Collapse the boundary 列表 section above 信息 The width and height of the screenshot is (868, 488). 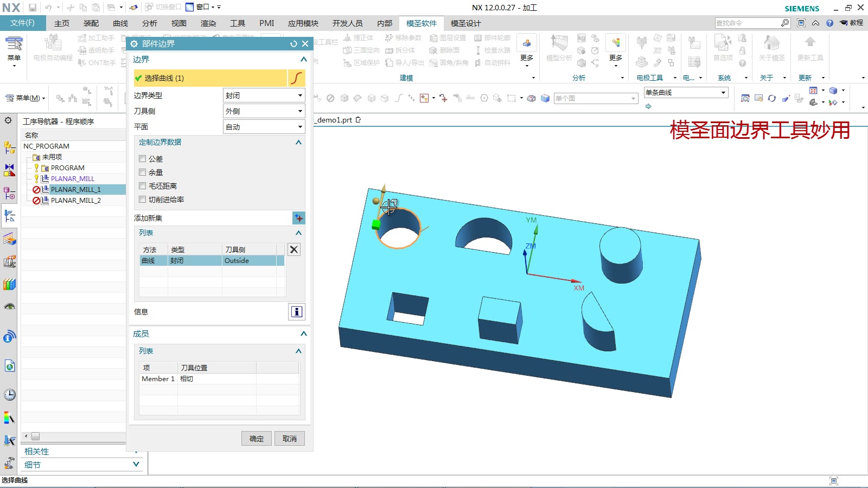298,233
